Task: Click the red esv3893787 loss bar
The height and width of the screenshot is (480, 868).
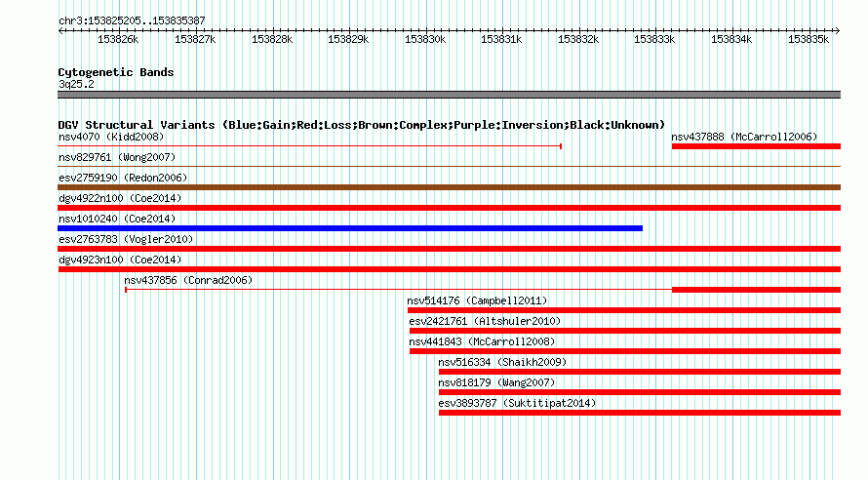Action: (640, 413)
